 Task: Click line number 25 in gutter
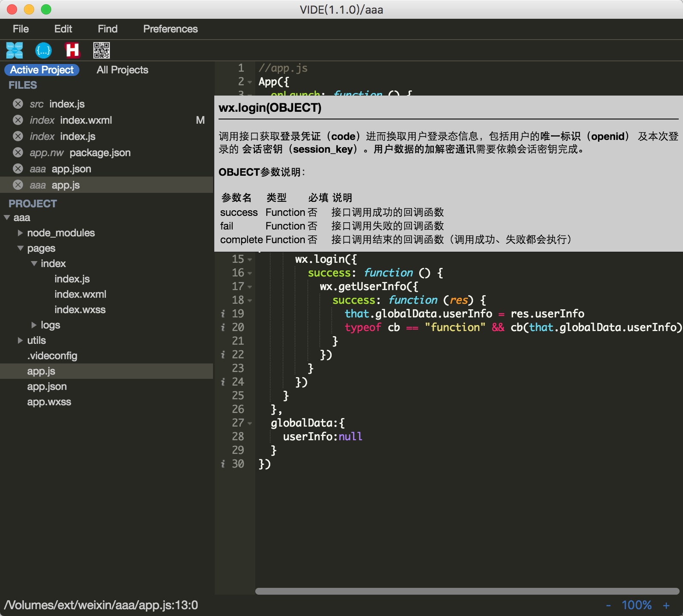pos(238,395)
